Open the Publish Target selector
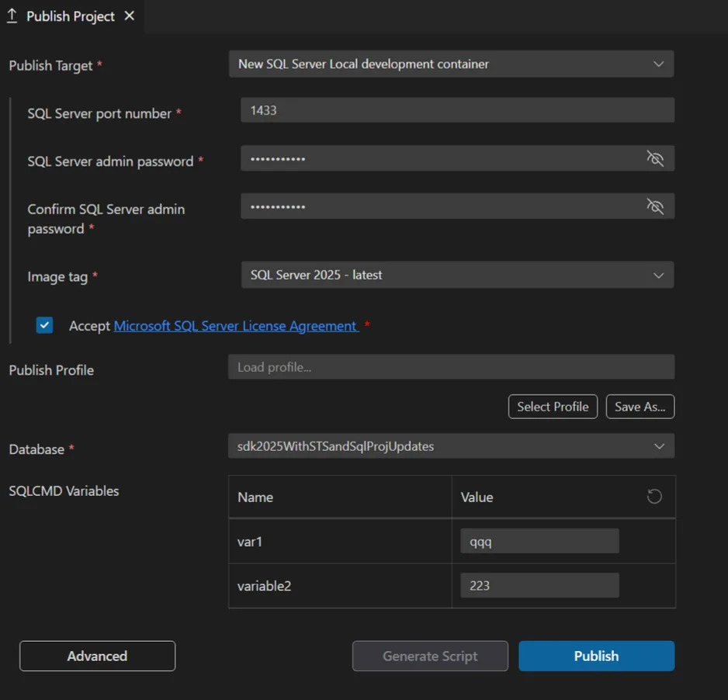728x700 pixels. tap(450, 64)
